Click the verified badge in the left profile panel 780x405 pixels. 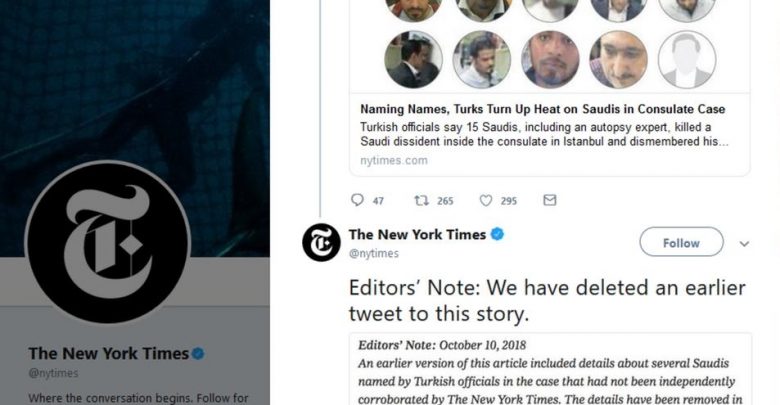(x=198, y=353)
